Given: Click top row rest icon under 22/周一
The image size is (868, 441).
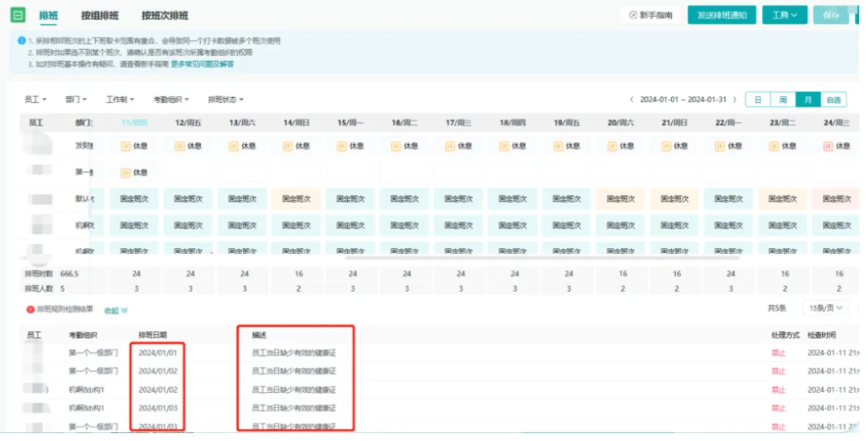Looking at the screenshot, I should [719, 146].
